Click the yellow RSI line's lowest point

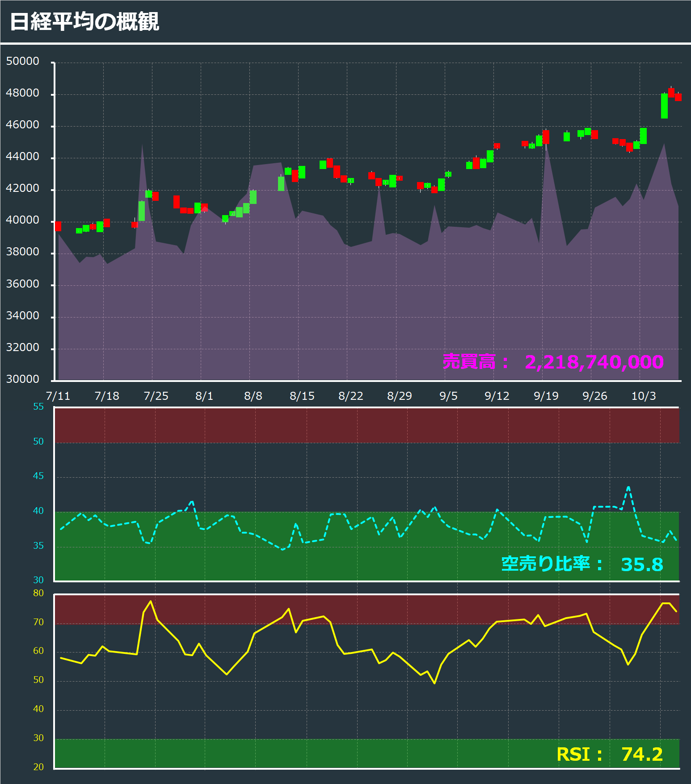point(434,683)
